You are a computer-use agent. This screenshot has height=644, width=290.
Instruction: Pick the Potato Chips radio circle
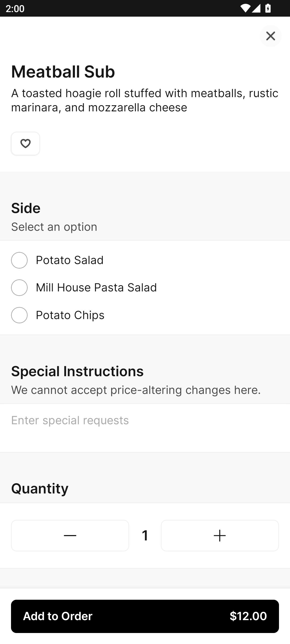click(19, 315)
